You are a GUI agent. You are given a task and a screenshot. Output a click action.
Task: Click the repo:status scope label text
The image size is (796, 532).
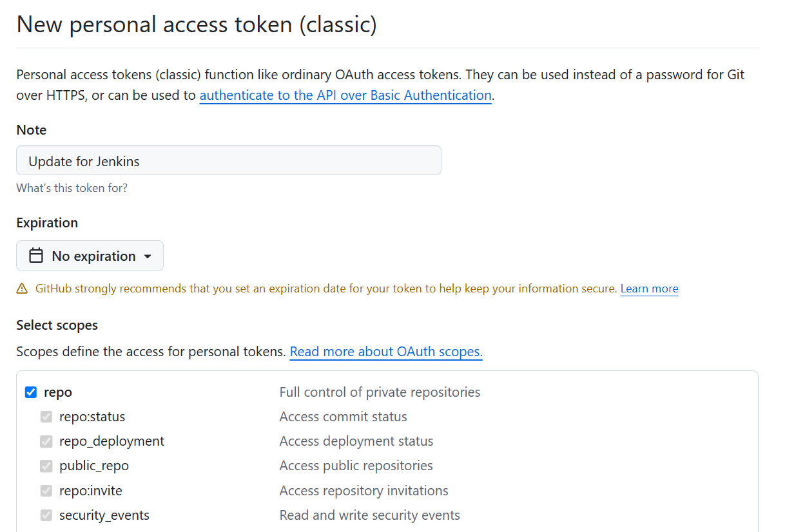pos(92,417)
